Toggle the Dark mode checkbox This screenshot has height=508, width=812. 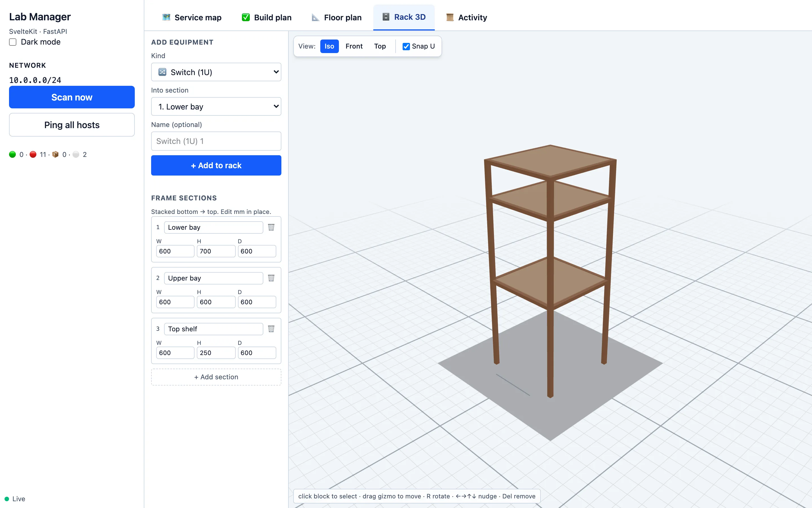click(x=13, y=42)
